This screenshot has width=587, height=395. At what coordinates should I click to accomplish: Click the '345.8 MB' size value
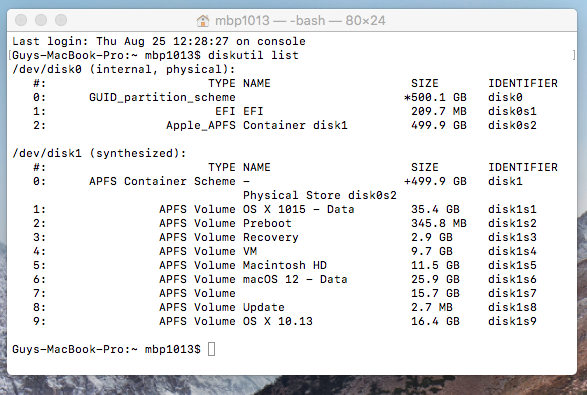(x=439, y=223)
